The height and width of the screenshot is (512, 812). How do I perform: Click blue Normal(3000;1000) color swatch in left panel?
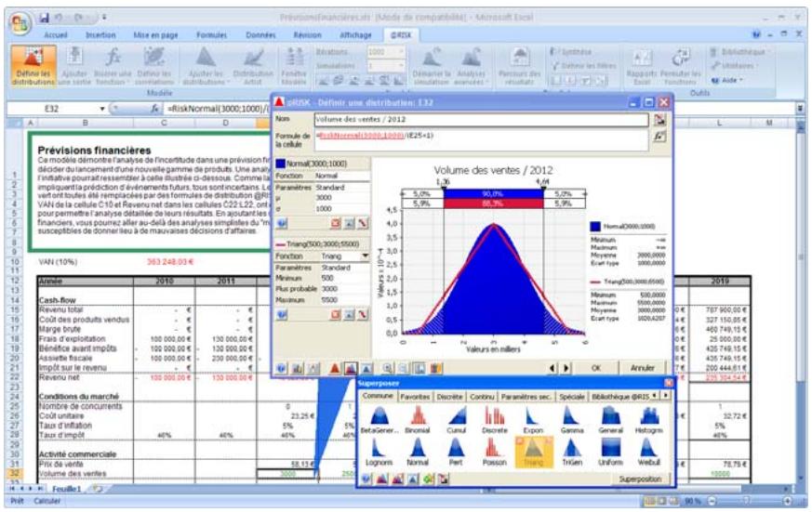point(280,164)
